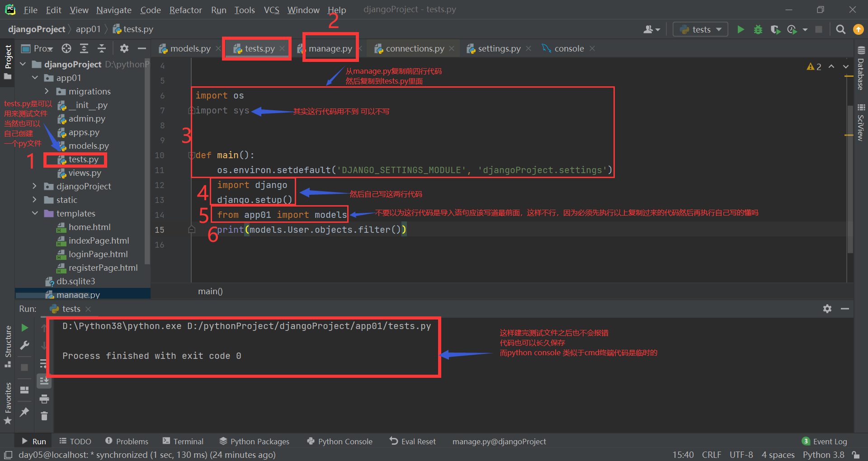Open Run panel settings gear

click(827, 309)
